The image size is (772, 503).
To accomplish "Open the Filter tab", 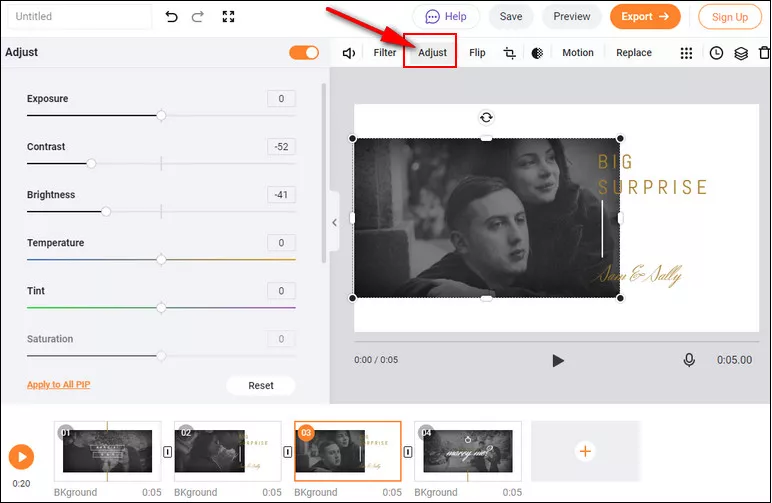I will (x=385, y=53).
